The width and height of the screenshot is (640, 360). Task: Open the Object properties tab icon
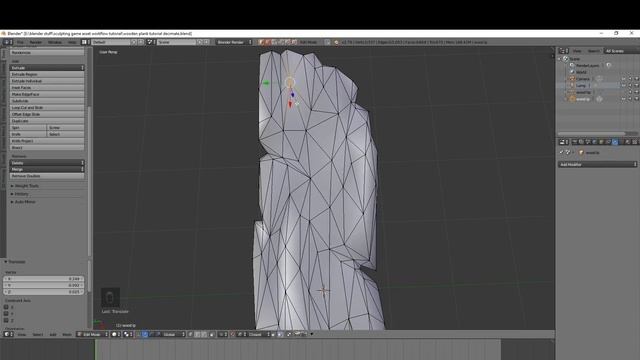point(601,142)
